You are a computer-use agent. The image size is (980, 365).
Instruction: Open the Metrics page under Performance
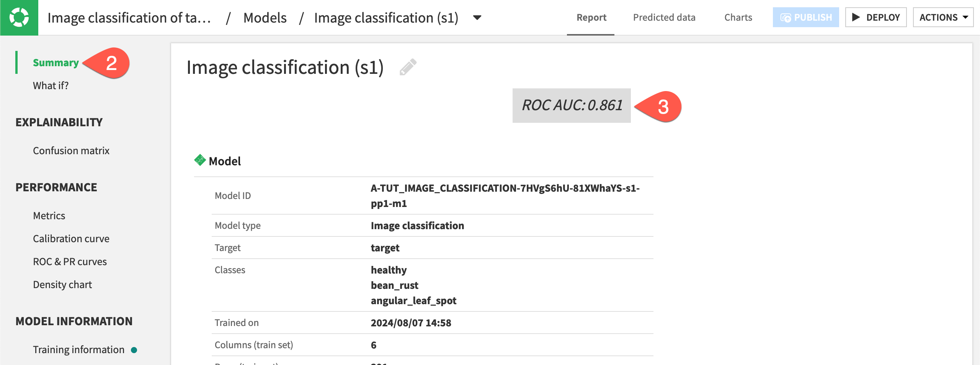(x=49, y=215)
